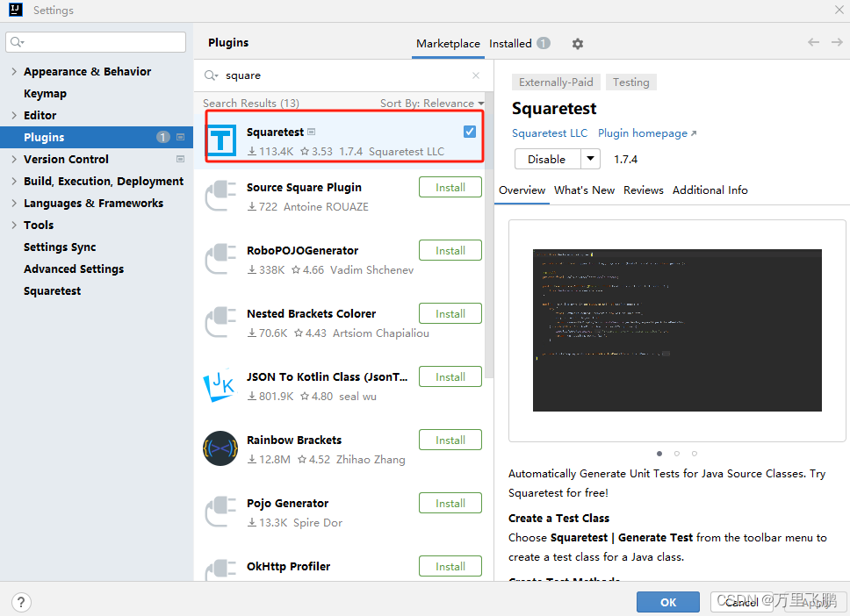This screenshot has width=850, height=616.
Task: Click the project-level icon beside Plugins
Action: [x=181, y=137]
